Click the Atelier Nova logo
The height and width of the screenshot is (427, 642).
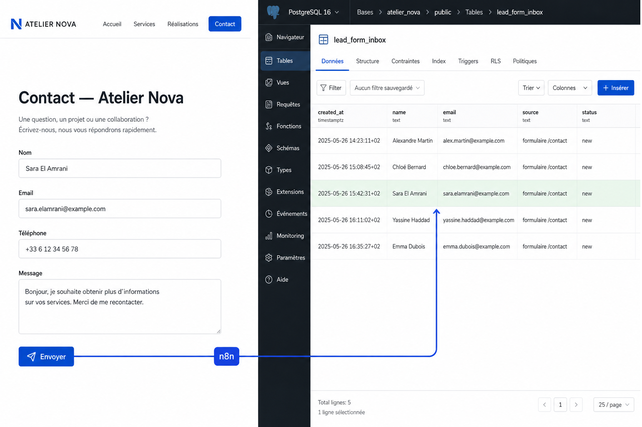tap(43, 24)
